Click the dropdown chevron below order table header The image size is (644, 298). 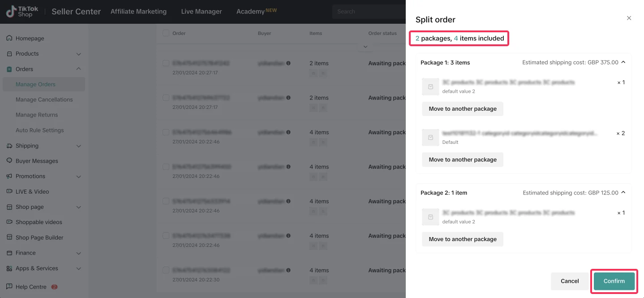(x=365, y=47)
